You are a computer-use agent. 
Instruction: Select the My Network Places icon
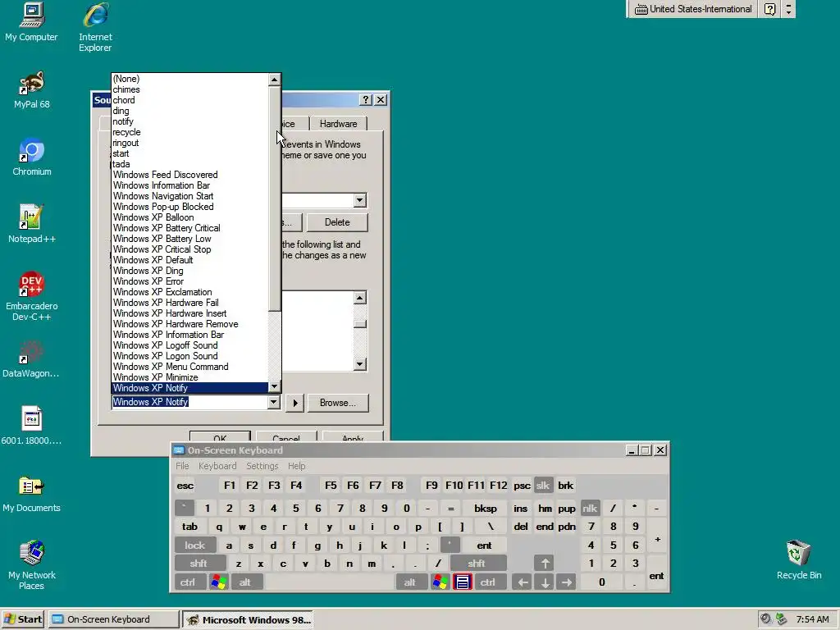pyautogui.click(x=32, y=565)
